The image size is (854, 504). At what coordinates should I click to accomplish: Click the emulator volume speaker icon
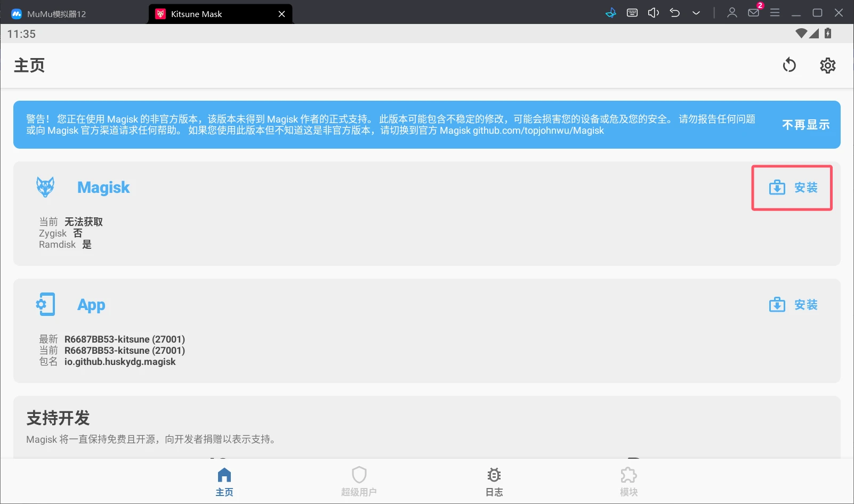pos(653,13)
